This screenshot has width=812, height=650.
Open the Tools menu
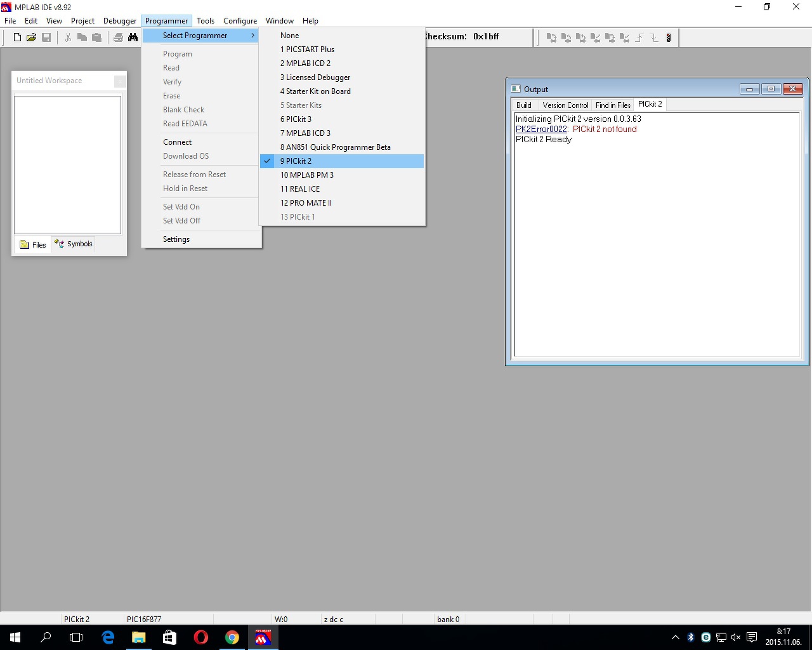206,21
